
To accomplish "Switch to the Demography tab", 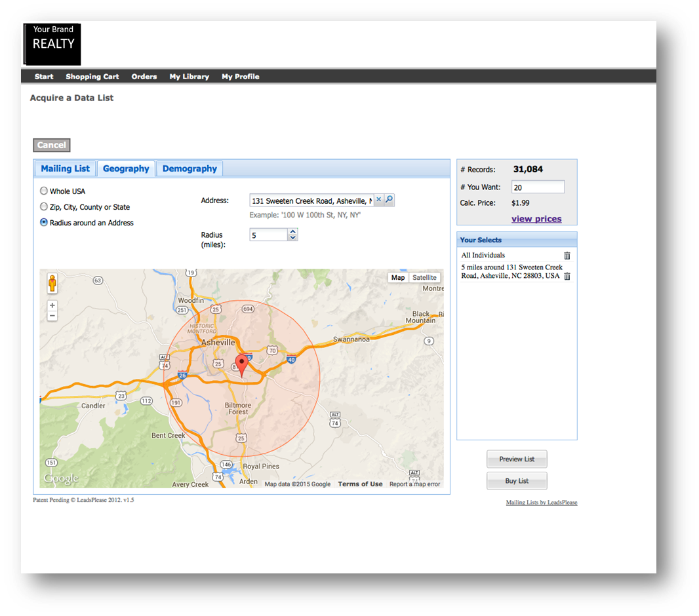I will click(190, 168).
